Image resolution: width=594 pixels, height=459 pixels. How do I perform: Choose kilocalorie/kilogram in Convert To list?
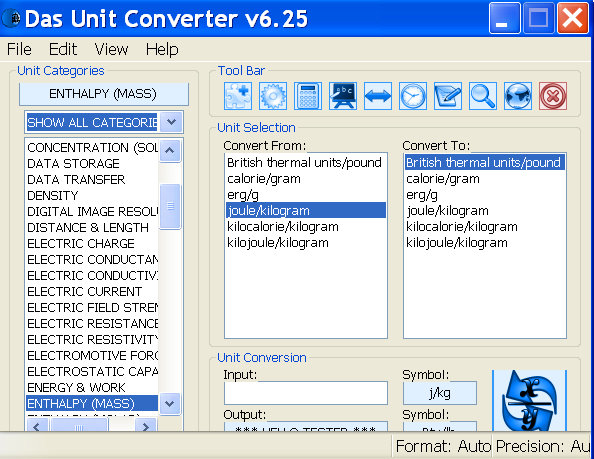coord(485,227)
